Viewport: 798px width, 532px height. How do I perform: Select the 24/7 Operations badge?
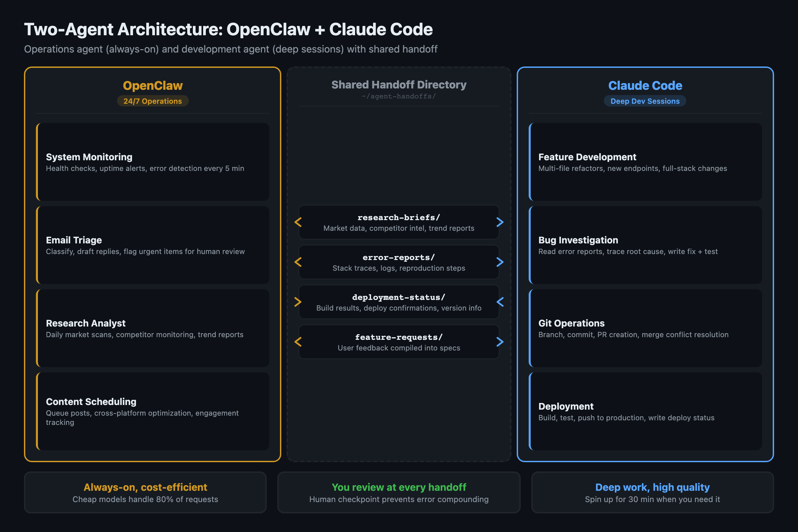(153, 101)
